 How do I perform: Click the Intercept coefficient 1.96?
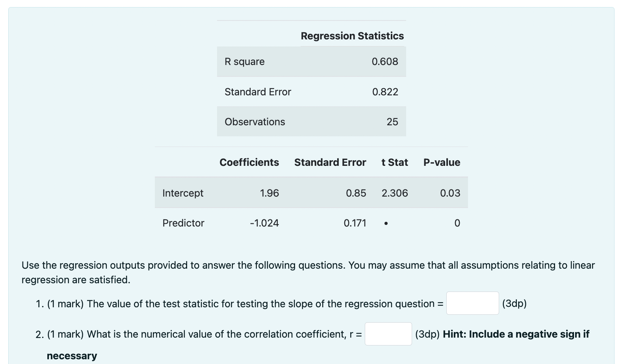[x=269, y=193]
